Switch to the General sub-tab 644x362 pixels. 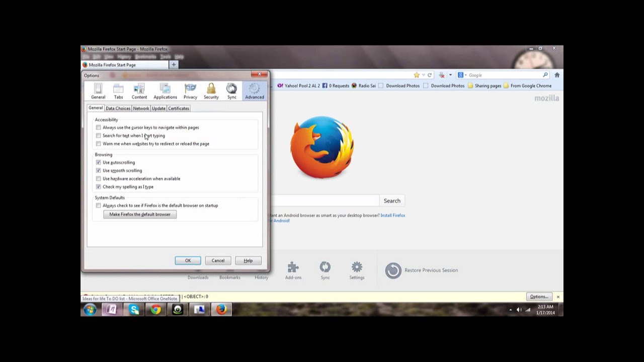[x=96, y=108]
